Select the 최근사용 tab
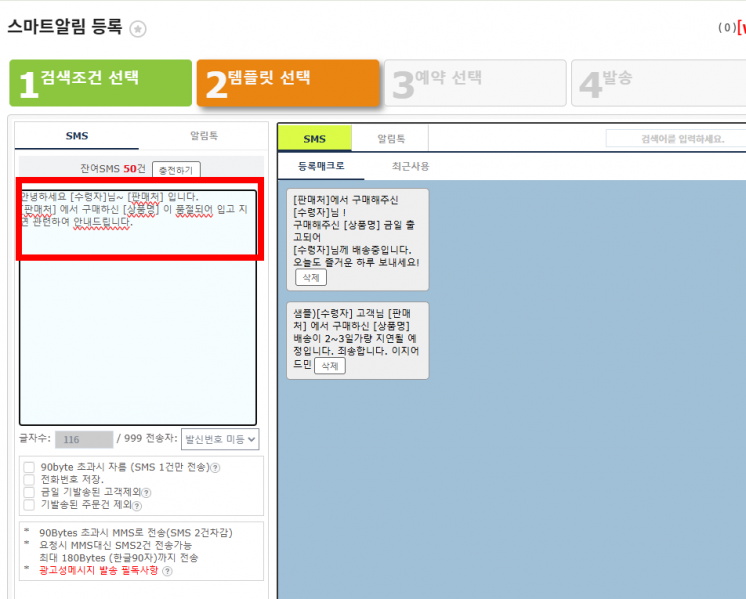The width and height of the screenshot is (746, 599). [x=410, y=166]
